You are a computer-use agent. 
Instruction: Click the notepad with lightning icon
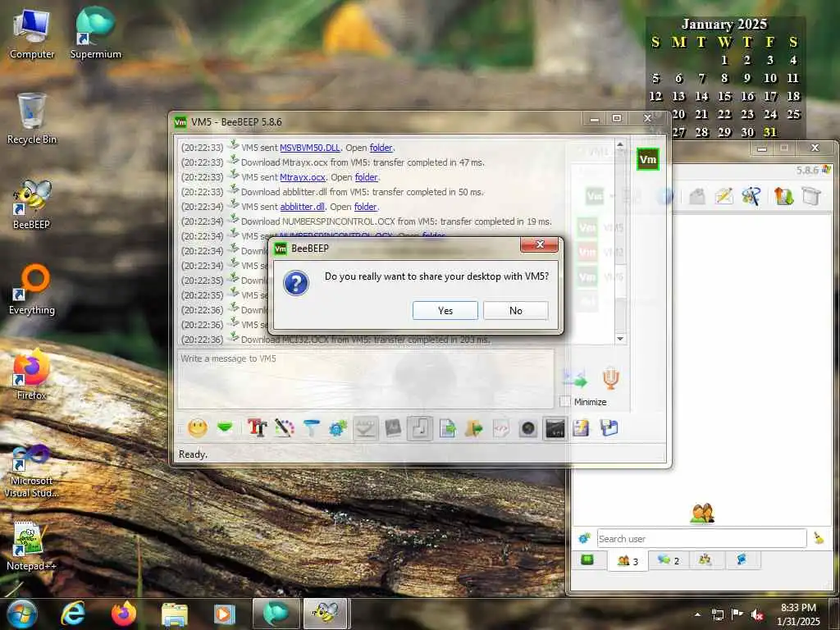582,428
